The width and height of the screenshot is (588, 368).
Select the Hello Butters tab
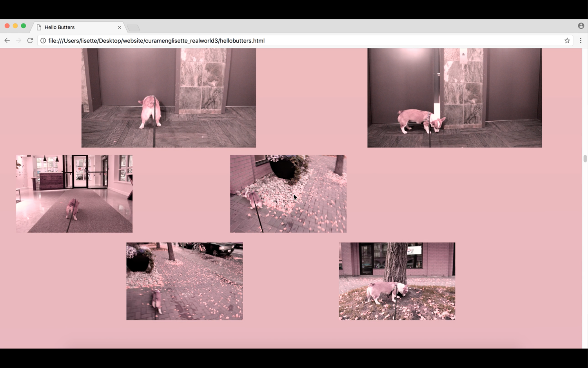pyautogui.click(x=78, y=27)
